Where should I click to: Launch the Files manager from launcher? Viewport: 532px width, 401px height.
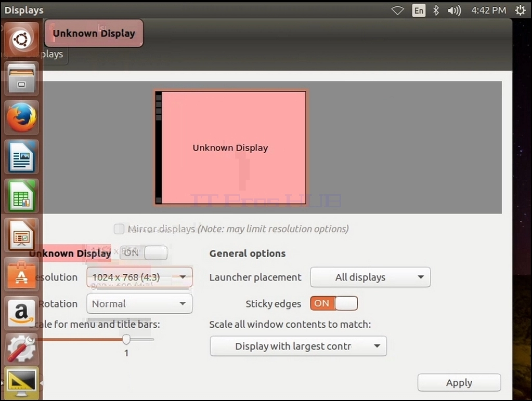(21, 78)
